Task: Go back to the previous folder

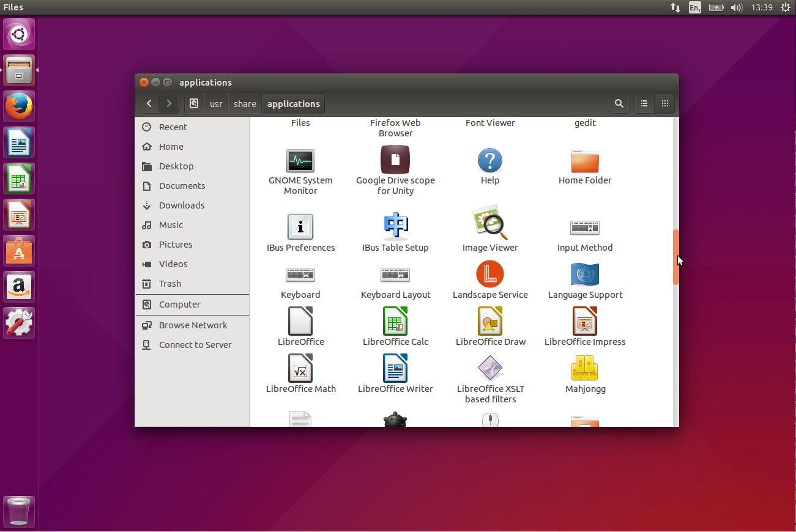Action: 149,104
